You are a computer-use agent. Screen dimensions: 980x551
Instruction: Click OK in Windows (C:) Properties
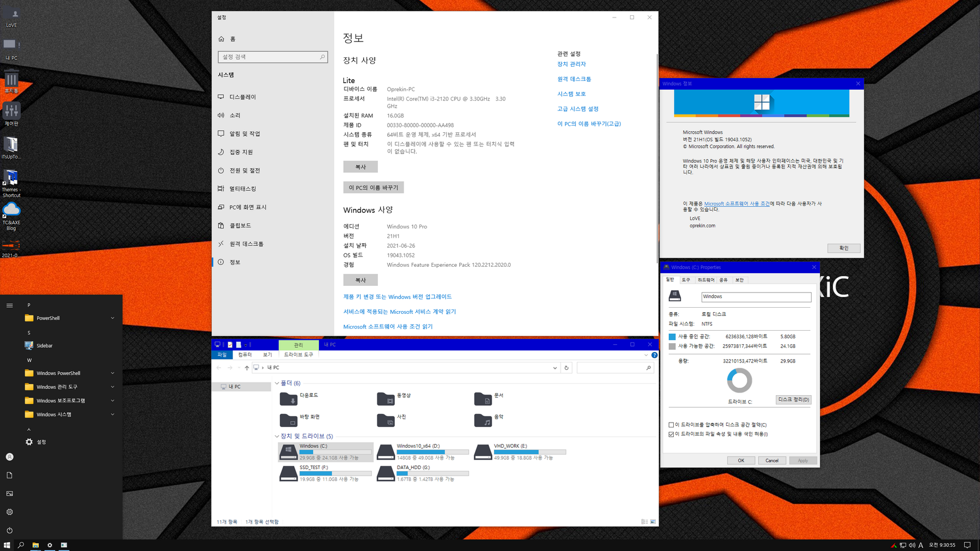pyautogui.click(x=741, y=460)
